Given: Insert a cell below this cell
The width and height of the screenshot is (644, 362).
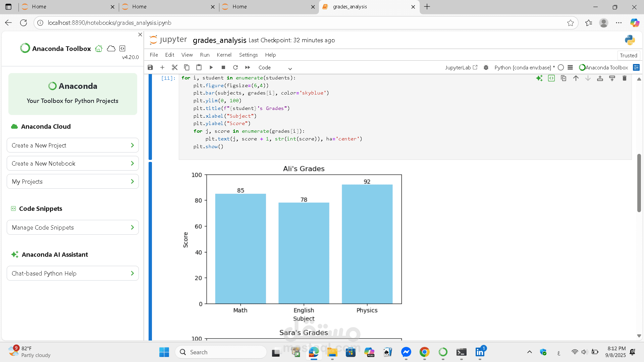Looking at the screenshot, I should coord(612,78).
